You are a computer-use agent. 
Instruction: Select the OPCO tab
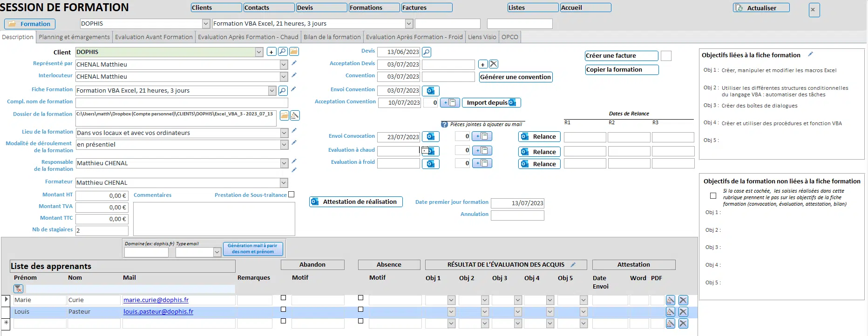coord(509,37)
